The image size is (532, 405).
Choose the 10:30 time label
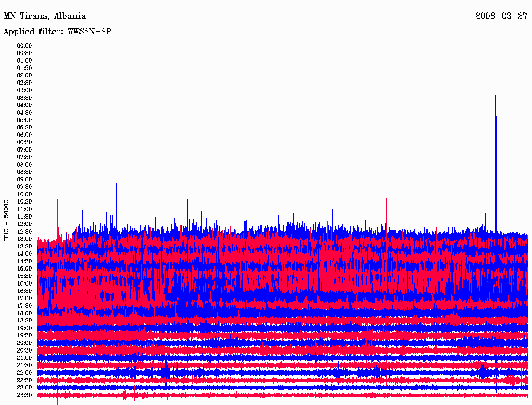[x=24, y=201]
